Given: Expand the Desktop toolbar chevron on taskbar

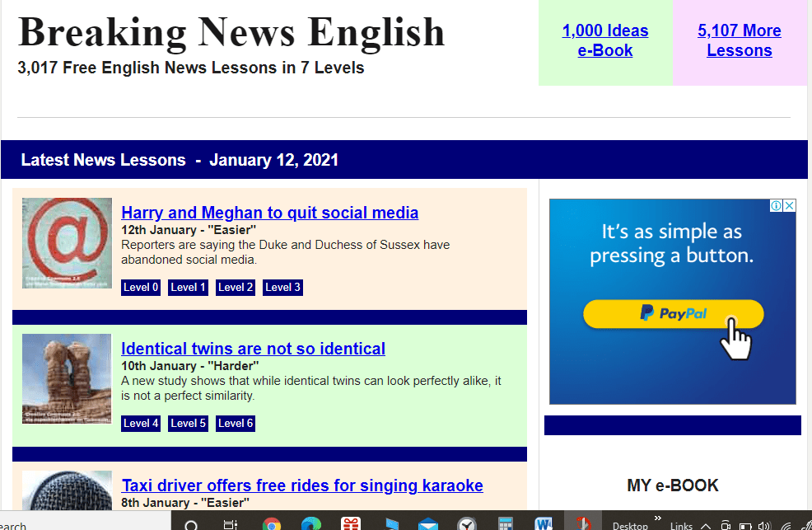Looking at the screenshot, I should tap(658, 518).
